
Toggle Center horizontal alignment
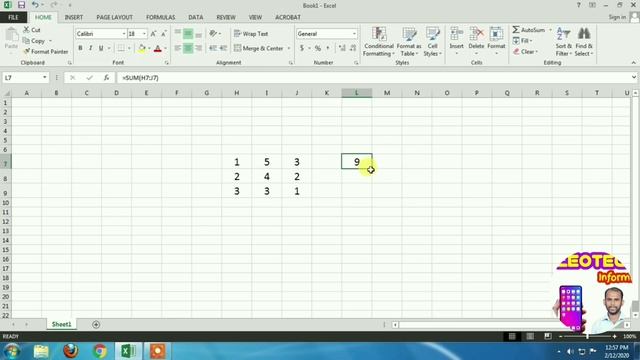[x=188, y=48]
